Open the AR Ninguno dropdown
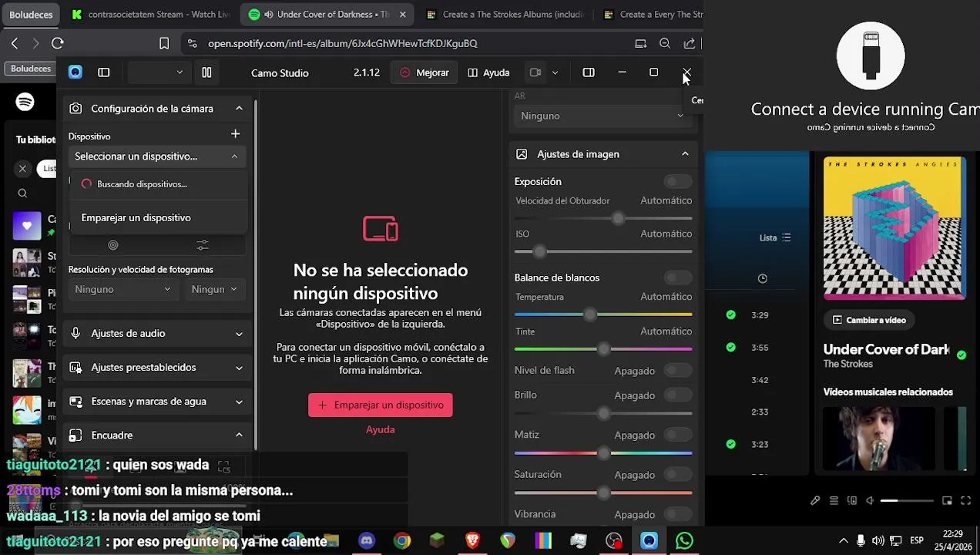Image resolution: width=980 pixels, height=555 pixels. pos(602,116)
